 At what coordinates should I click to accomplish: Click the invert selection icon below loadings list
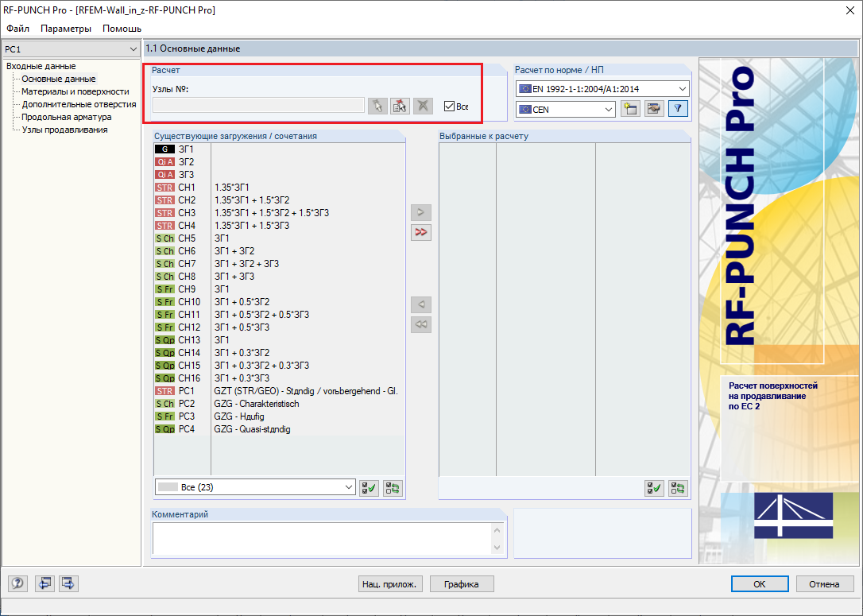pyautogui.click(x=392, y=487)
